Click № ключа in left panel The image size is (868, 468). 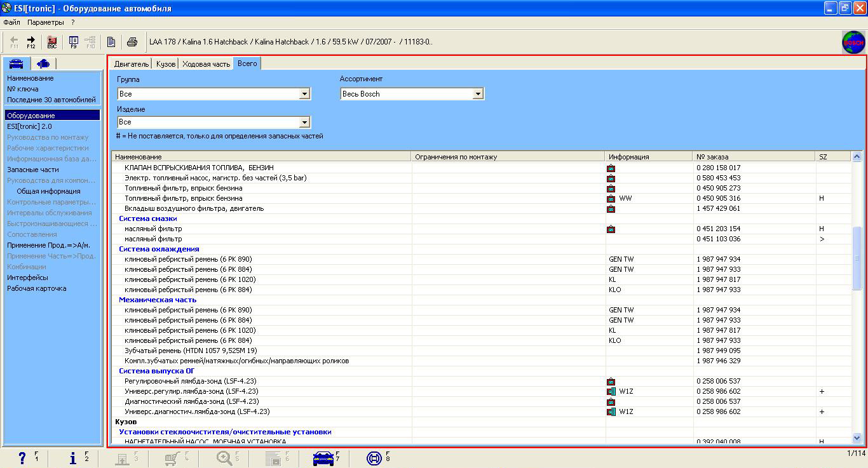coord(23,89)
